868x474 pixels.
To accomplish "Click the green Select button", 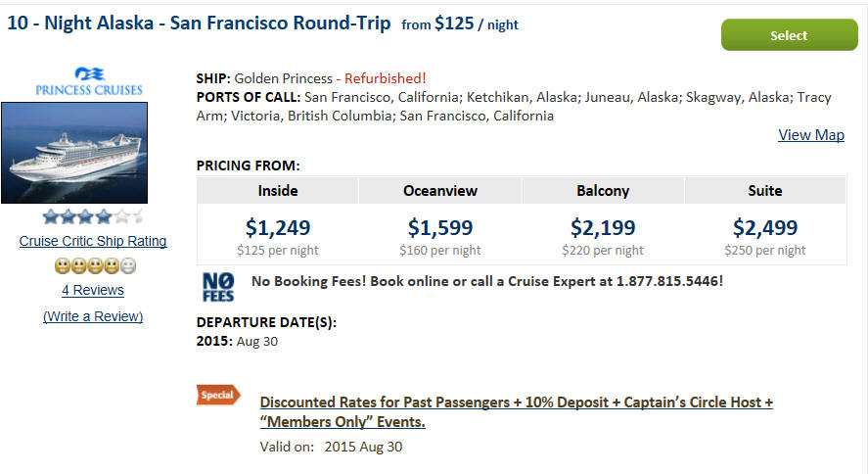I will [x=789, y=35].
